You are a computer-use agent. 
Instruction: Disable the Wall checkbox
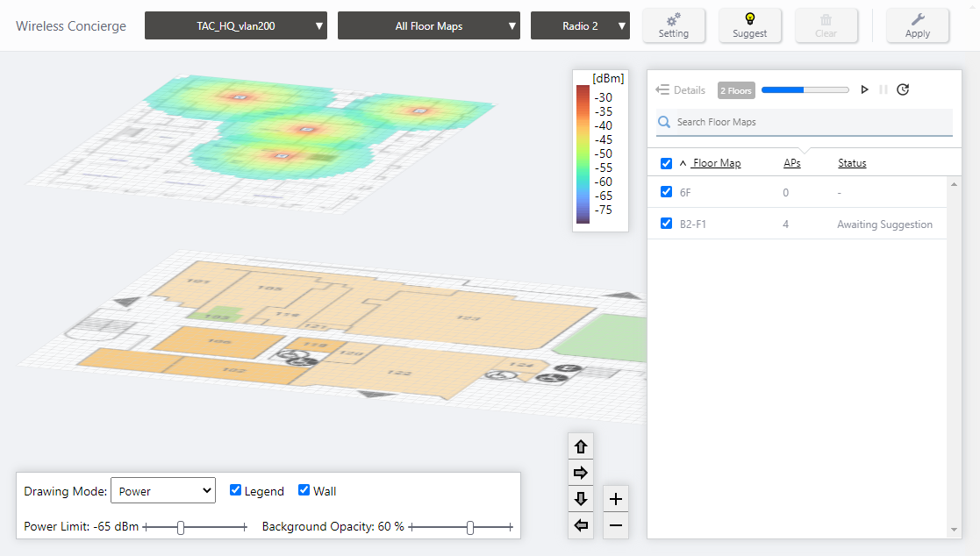[304, 490]
